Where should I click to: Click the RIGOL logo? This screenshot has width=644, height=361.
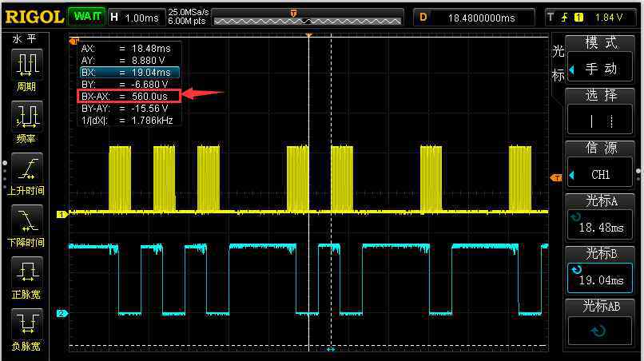(x=34, y=18)
